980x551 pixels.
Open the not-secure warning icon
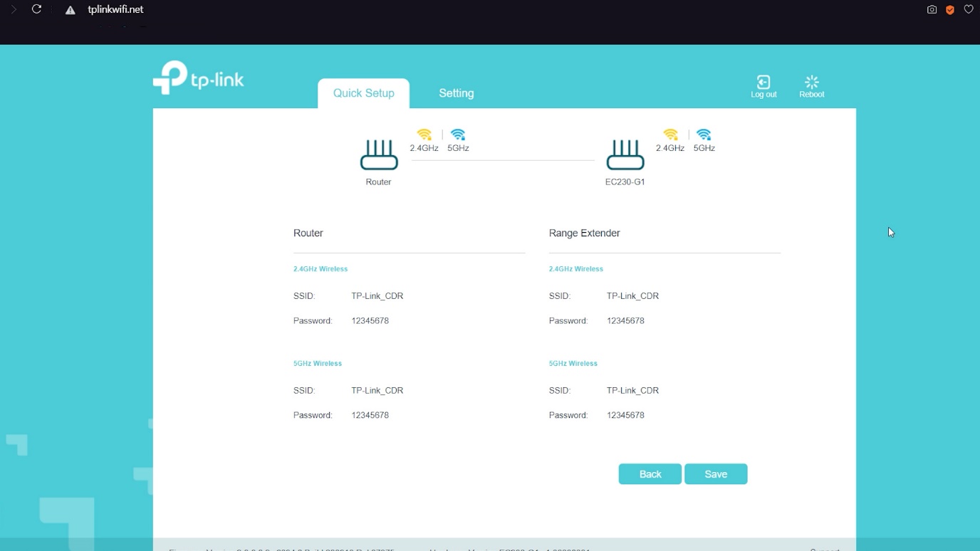pyautogui.click(x=70, y=10)
